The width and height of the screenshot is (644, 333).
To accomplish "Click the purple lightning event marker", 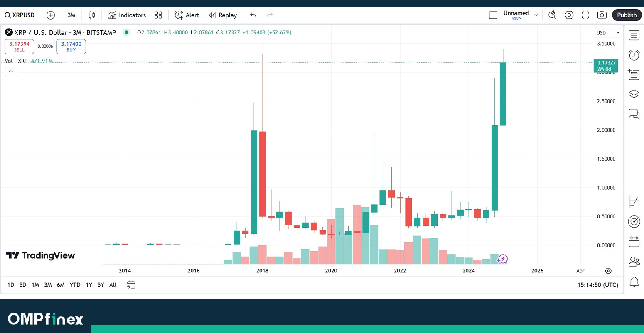I will tap(503, 259).
